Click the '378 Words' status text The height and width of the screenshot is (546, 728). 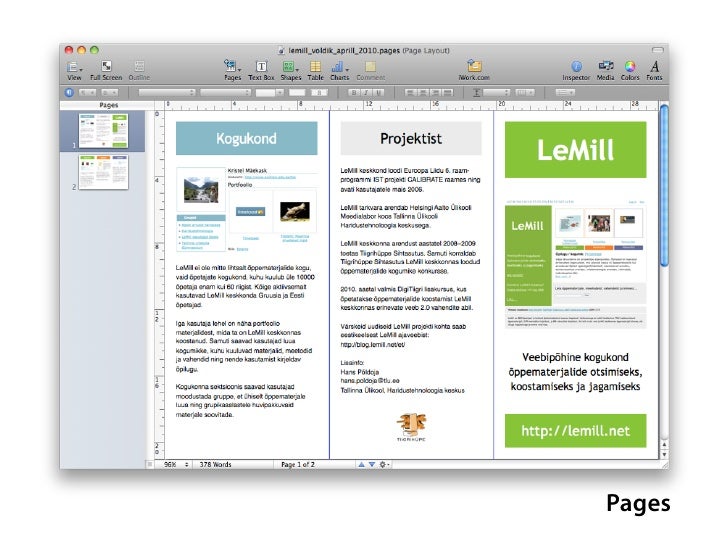coord(215,464)
